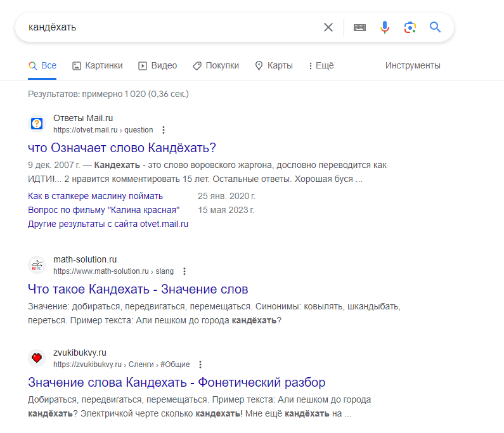The width and height of the screenshot is (504, 433).
Task: Start voice search with microphone
Action: (x=385, y=27)
